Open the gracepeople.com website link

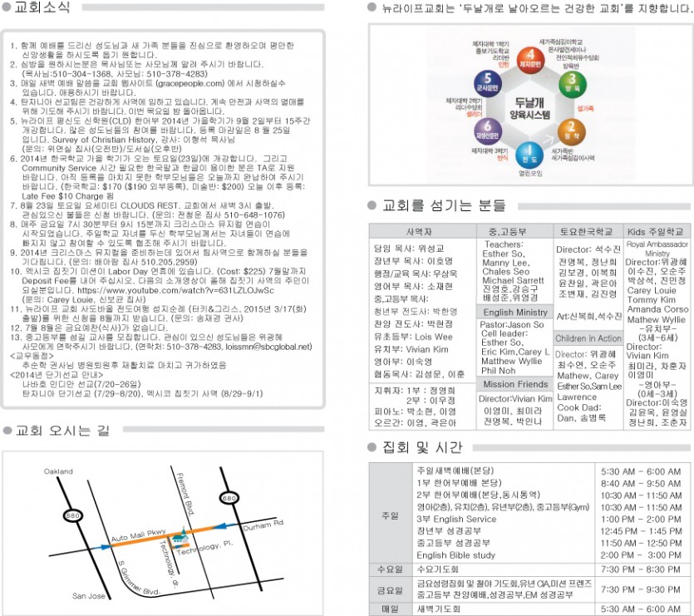(x=191, y=83)
